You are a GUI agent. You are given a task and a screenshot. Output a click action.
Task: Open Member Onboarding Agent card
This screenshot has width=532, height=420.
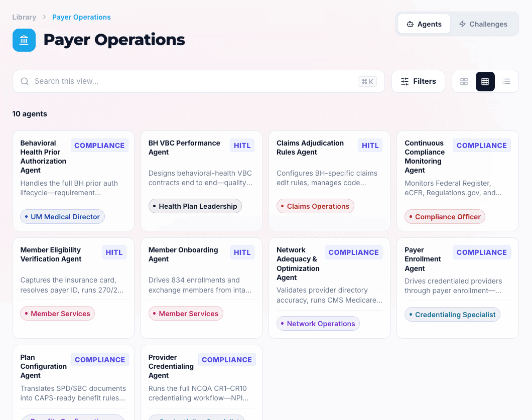click(x=202, y=288)
